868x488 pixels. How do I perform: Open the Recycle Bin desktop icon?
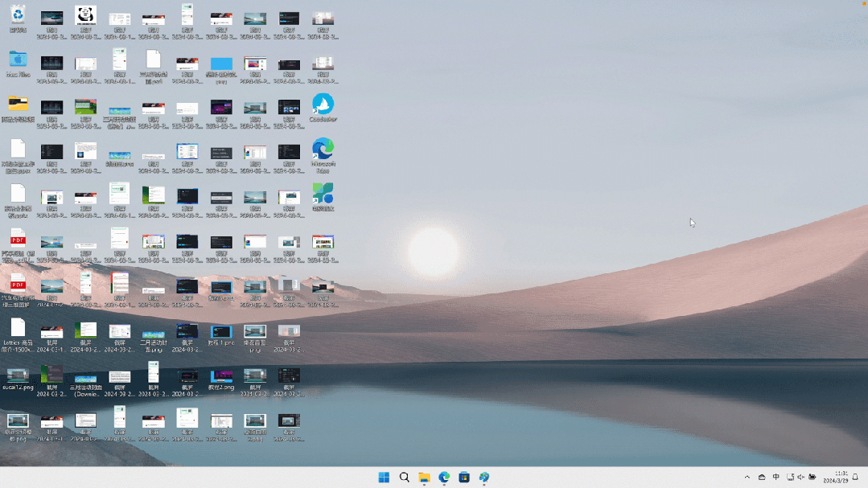18,15
